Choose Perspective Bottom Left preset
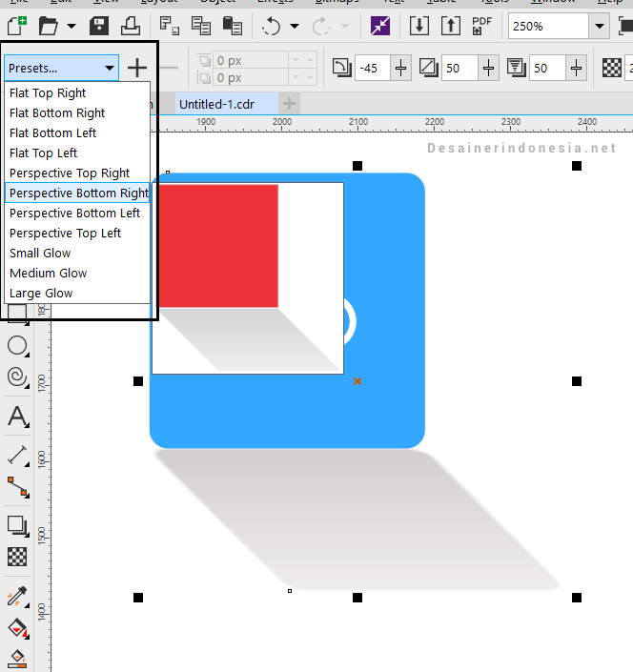The height and width of the screenshot is (672, 633). coord(77,213)
